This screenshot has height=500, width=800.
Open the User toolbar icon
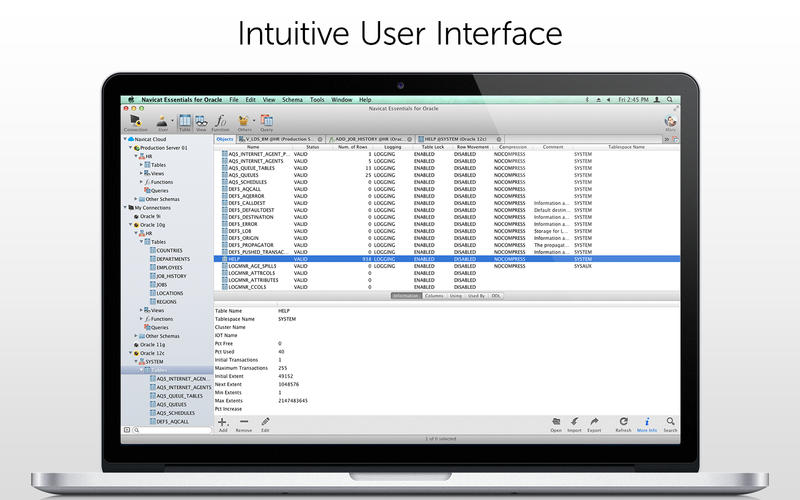(x=162, y=122)
